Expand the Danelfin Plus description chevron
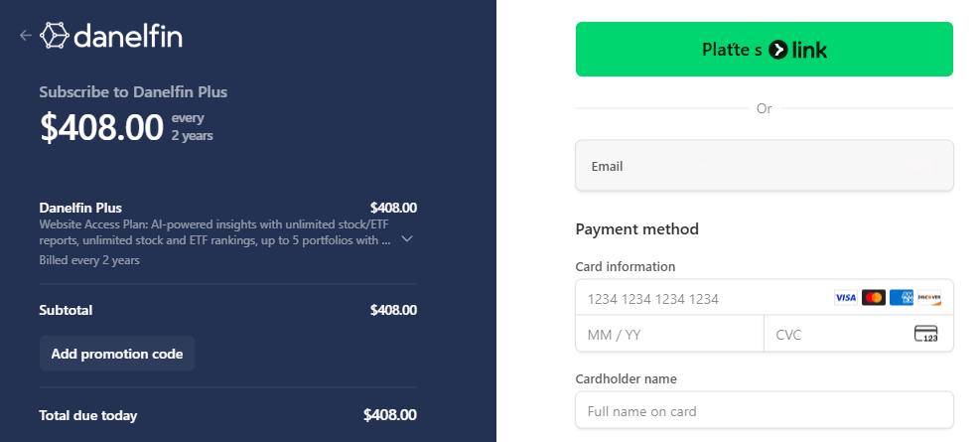 pos(407,238)
